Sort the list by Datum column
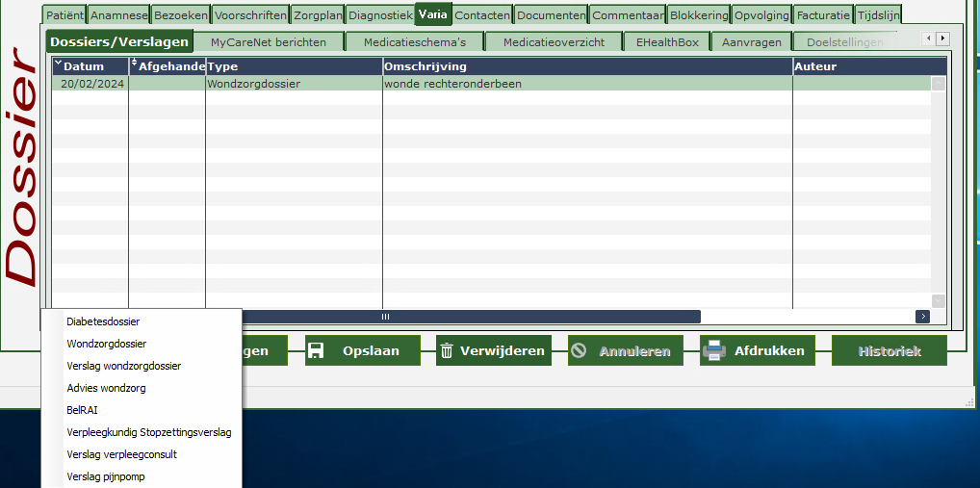 click(90, 66)
